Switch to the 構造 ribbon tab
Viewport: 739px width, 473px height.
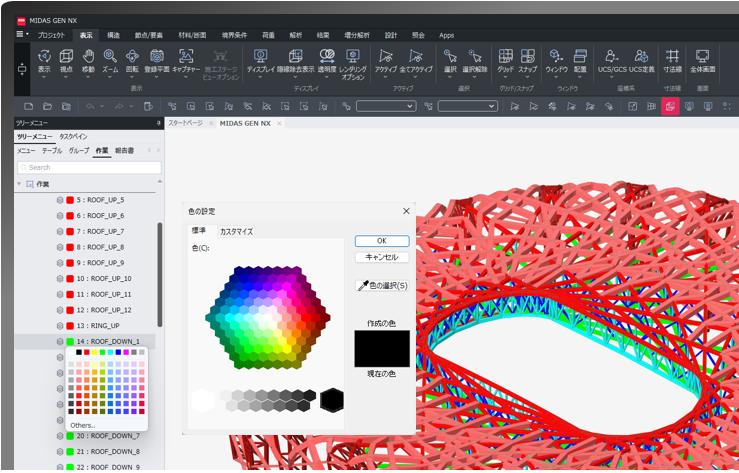point(114,35)
